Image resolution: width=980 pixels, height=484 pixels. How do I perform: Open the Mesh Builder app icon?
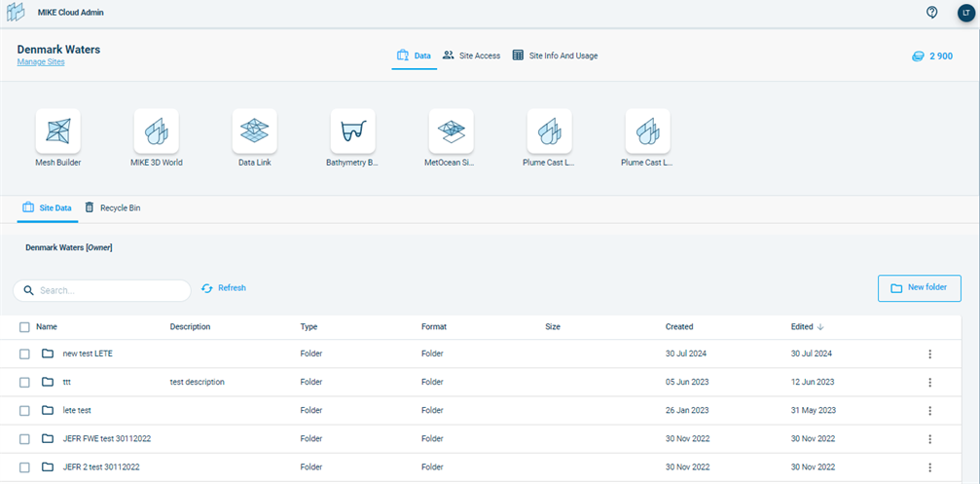click(57, 131)
